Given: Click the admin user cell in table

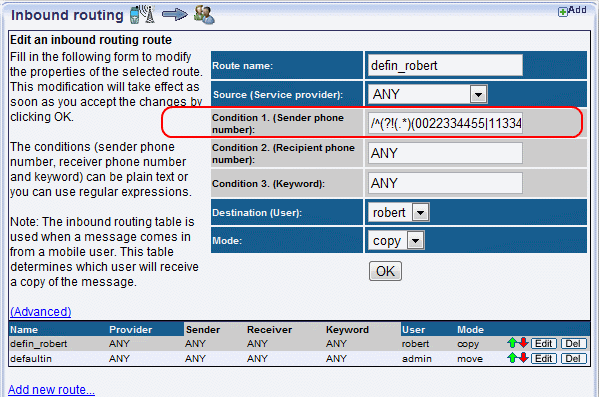Looking at the screenshot, I should click(x=417, y=359).
